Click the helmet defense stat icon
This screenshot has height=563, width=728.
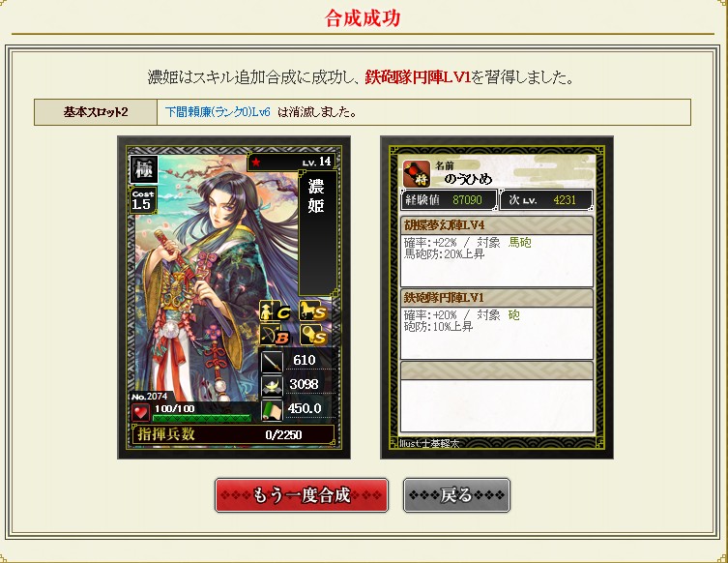[x=272, y=386]
